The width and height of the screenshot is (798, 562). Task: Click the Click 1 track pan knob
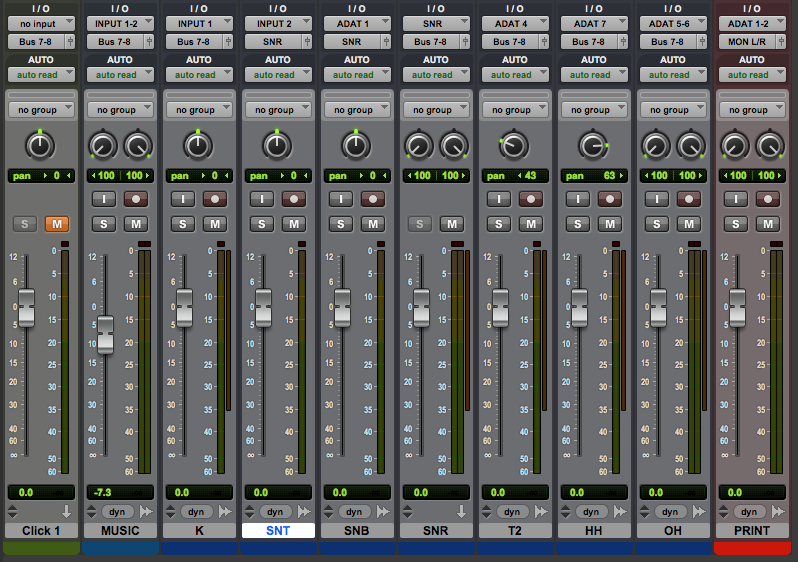(39, 147)
